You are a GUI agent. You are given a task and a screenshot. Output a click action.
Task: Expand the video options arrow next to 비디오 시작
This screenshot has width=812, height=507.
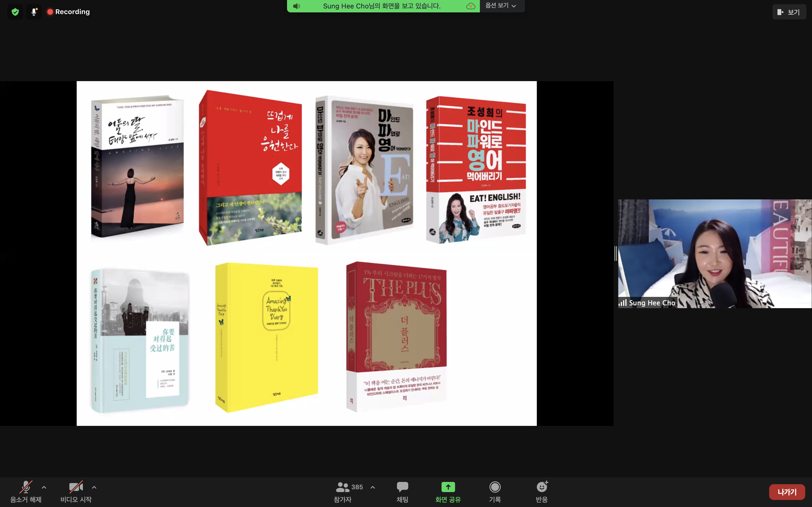94,487
